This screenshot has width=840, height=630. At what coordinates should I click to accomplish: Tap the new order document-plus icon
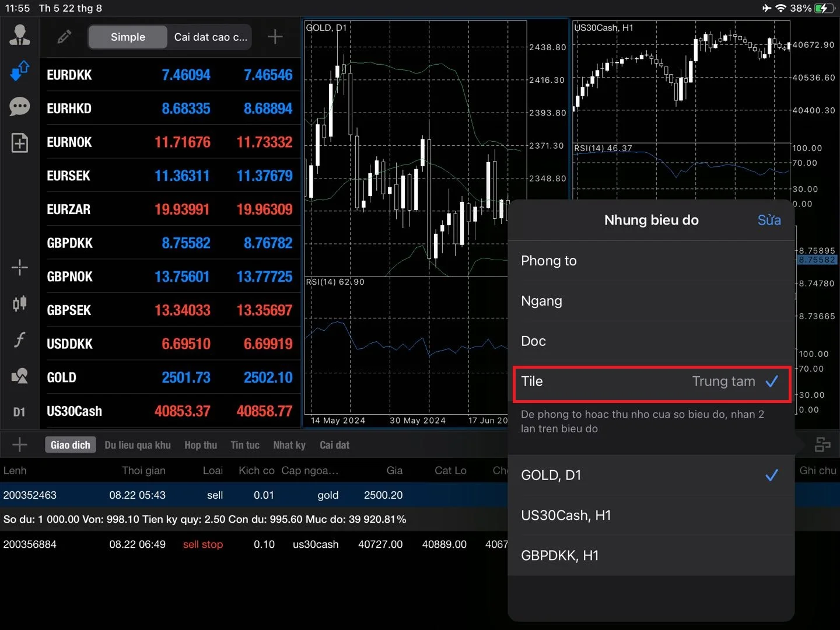[20, 143]
